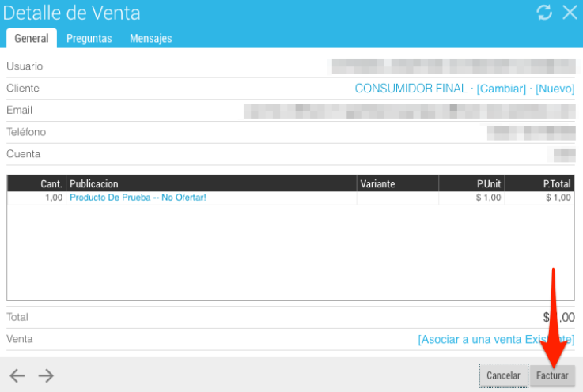Open Producto De Prueba publication link
This screenshot has width=583, height=392.
(138, 198)
